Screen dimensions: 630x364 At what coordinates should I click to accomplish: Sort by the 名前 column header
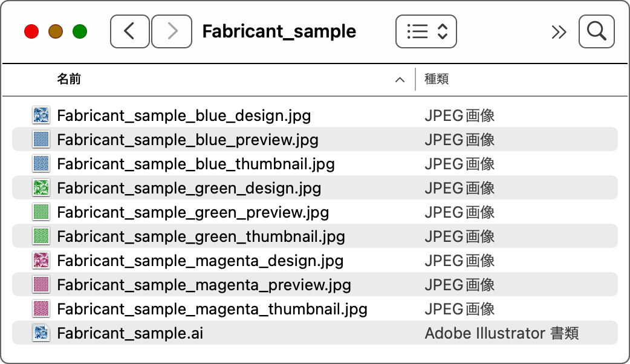[x=69, y=79]
